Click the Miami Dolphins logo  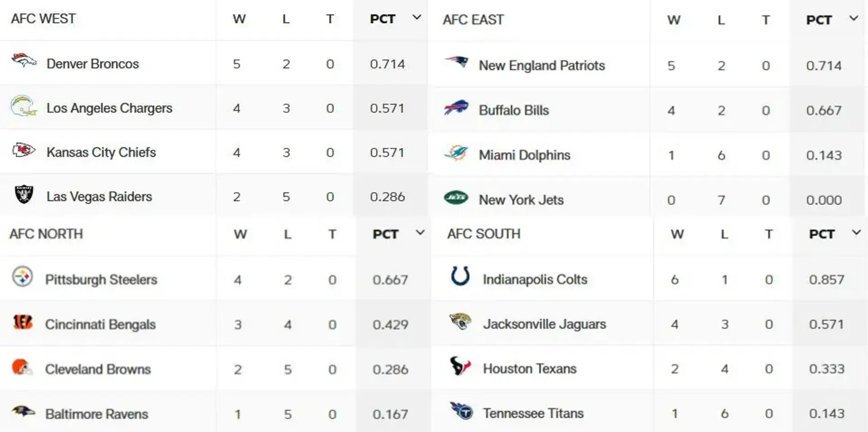click(456, 153)
